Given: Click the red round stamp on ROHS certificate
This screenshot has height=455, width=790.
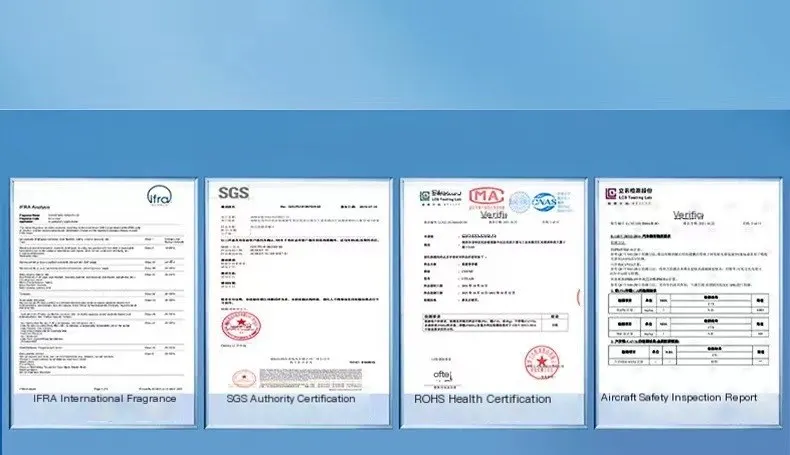Looking at the screenshot, I should [x=541, y=362].
